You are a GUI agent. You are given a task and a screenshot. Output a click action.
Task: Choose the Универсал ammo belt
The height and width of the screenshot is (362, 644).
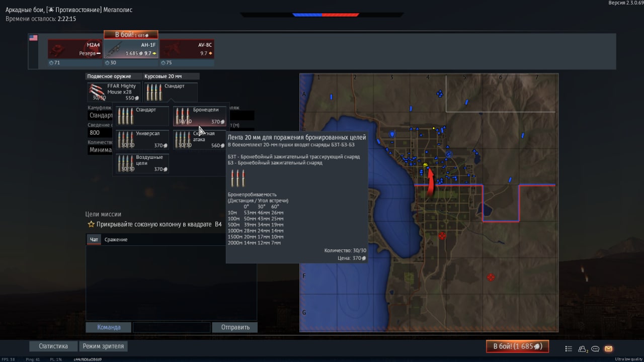click(142, 139)
